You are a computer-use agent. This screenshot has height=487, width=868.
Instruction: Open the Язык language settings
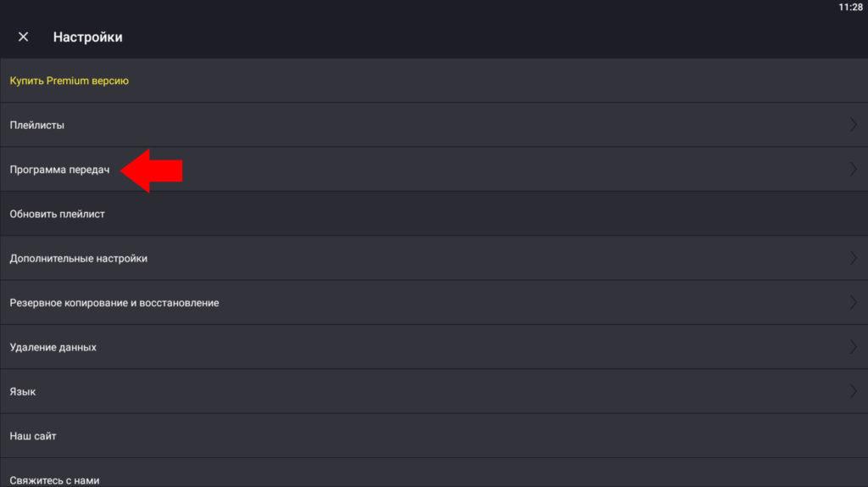[x=434, y=391]
